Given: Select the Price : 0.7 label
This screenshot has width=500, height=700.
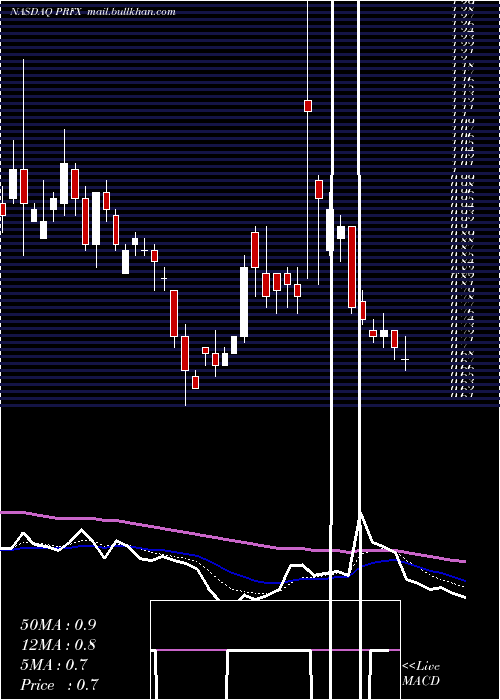Looking at the screenshot, I should [x=59, y=685].
